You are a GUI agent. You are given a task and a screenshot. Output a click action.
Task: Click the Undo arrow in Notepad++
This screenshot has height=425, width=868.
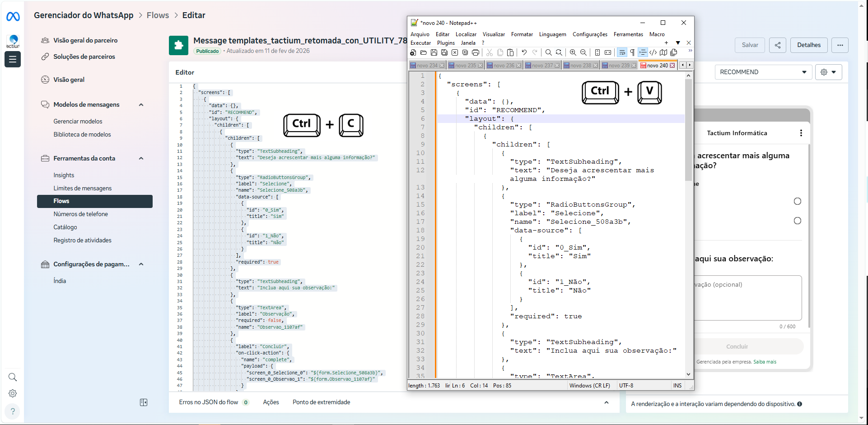[524, 52]
